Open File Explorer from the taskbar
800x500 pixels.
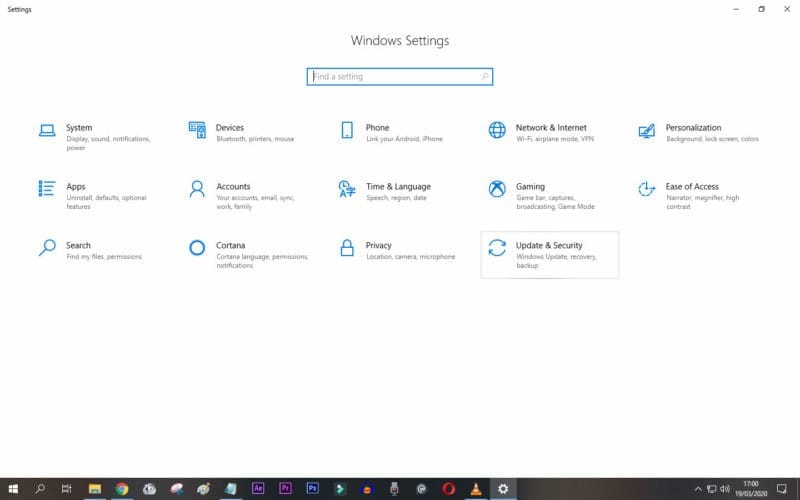tap(94, 489)
